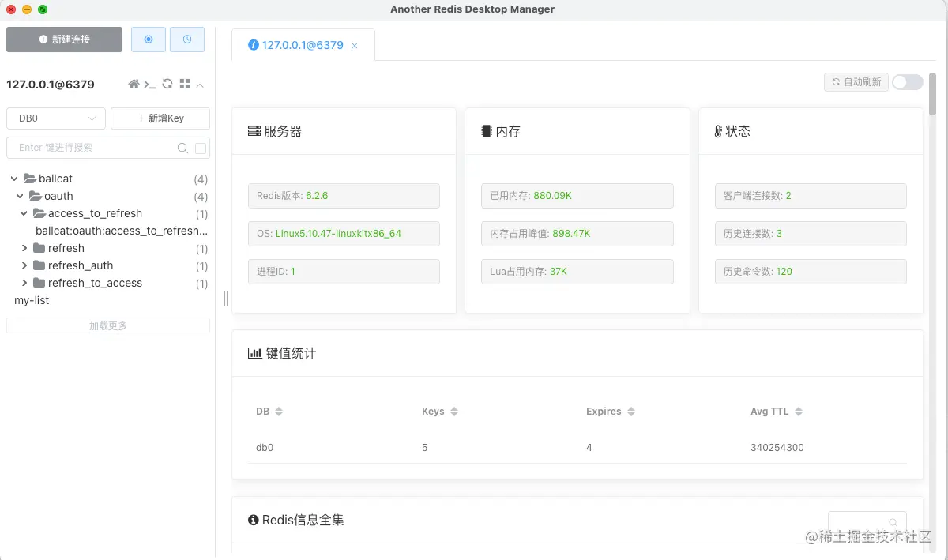Open the my-list key

tap(32, 300)
